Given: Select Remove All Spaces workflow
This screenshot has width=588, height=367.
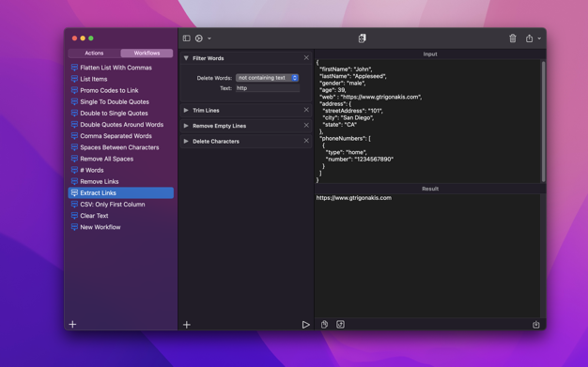Looking at the screenshot, I should point(121,159).
